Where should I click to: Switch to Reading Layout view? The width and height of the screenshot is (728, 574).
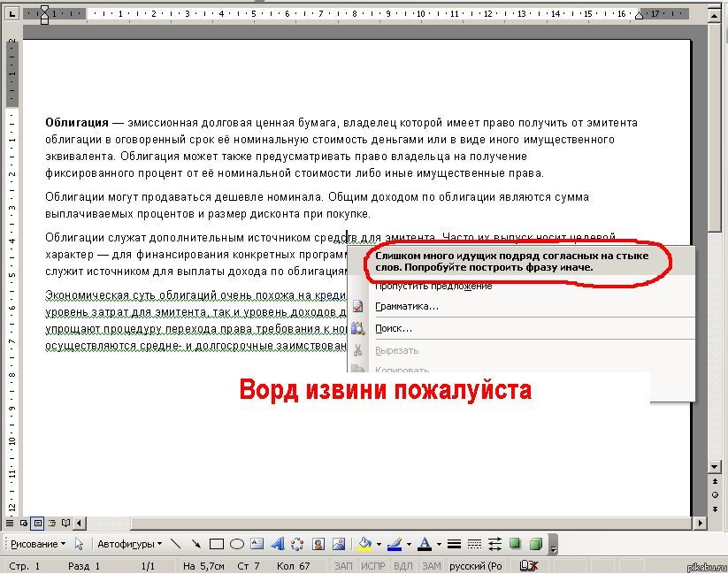(x=66, y=524)
